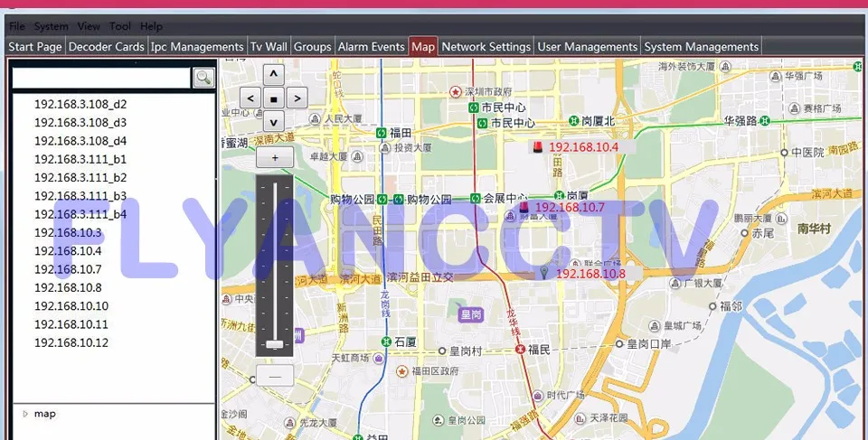Expand the map tree node
Viewport: 868px width, 440px height.
pos(25,414)
